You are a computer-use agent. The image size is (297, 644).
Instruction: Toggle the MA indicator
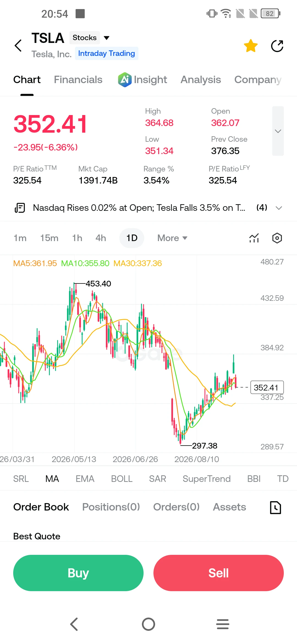tap(52, 479)
